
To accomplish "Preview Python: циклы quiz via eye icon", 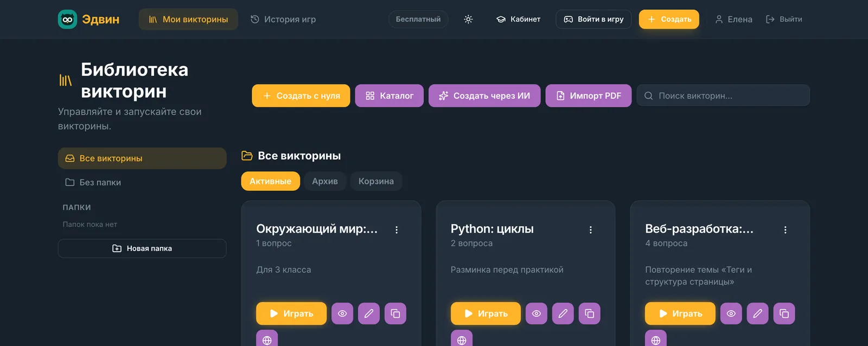I will 537,313.
